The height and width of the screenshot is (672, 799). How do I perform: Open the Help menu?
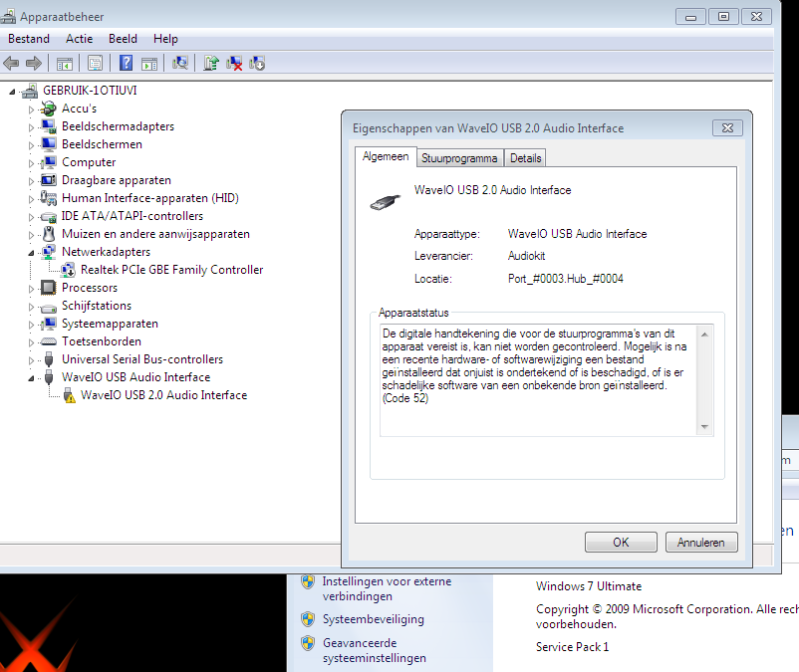click(165, 39)
